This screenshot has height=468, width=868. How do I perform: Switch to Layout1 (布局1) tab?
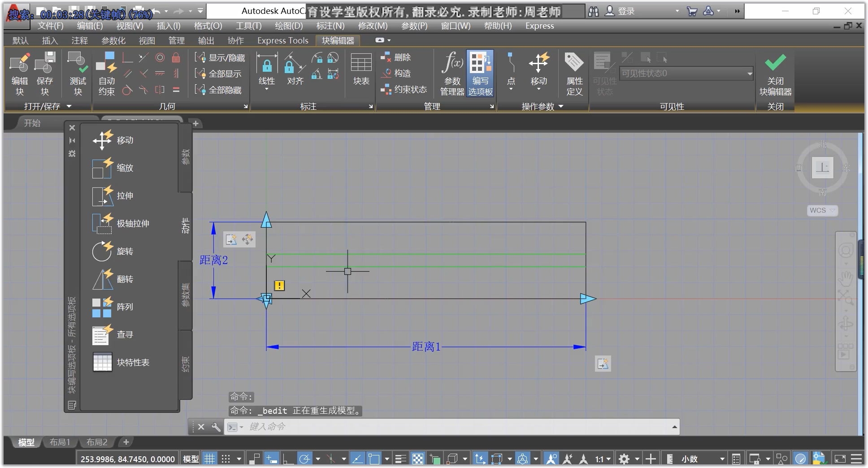[x=60, y=442]
